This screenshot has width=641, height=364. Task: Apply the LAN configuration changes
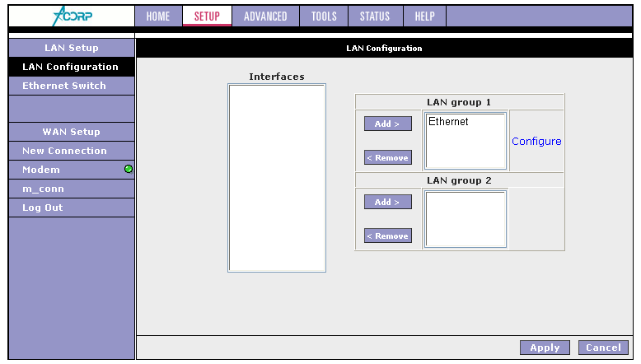(545, 348)
